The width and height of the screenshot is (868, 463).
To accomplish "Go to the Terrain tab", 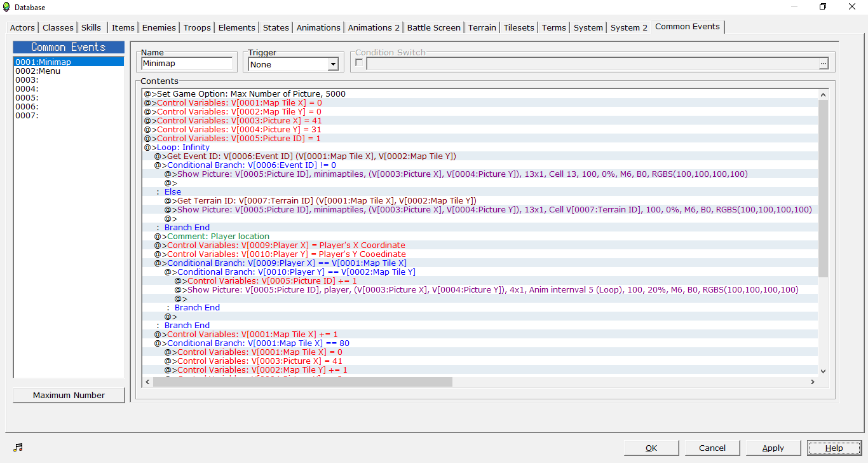I will (482, 27).
